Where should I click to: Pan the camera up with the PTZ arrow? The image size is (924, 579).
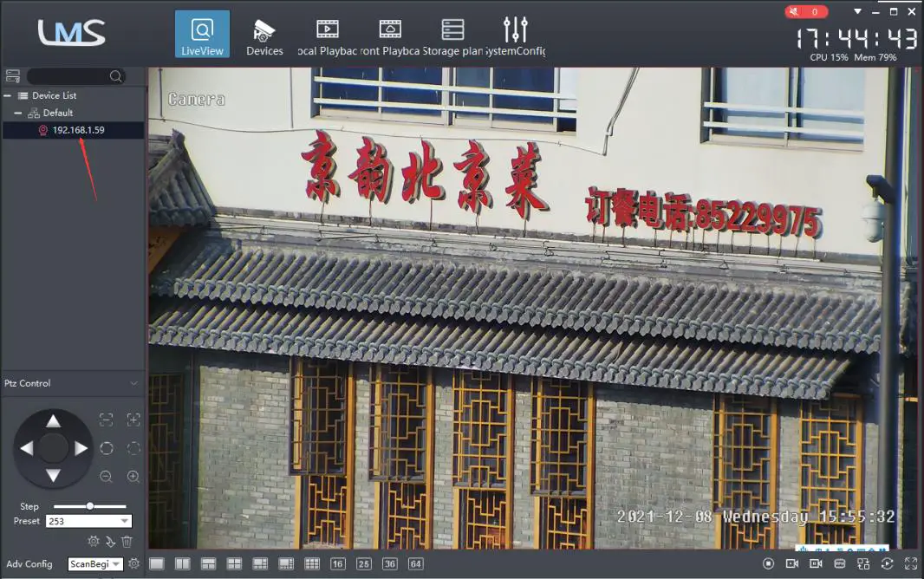[53, 420]
